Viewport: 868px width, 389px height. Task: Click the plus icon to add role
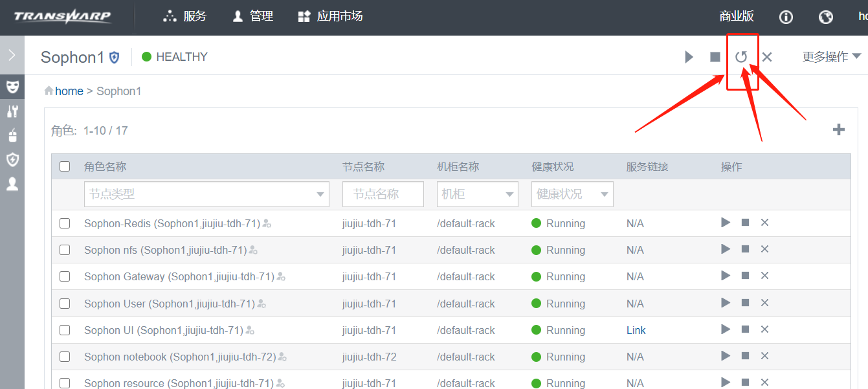(839, 130)
